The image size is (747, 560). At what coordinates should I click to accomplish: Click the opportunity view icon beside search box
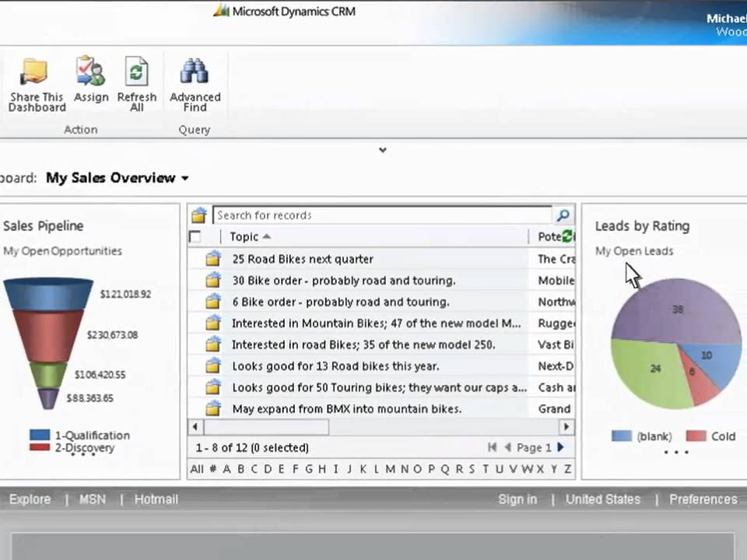point(199,215)
